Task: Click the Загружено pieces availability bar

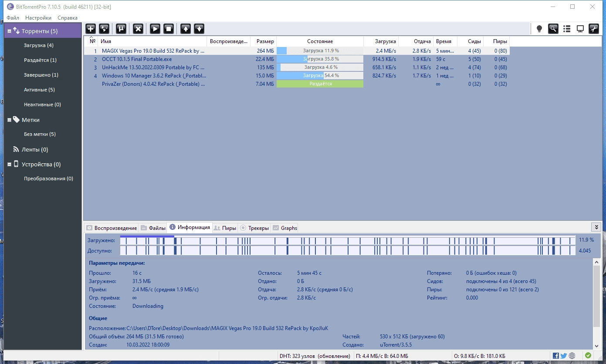Action: (347, 240)
